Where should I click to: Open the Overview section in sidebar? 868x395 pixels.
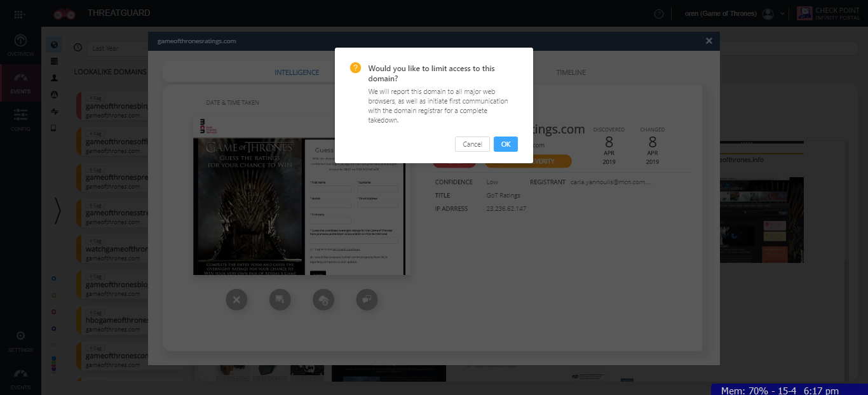click(20, 45)
